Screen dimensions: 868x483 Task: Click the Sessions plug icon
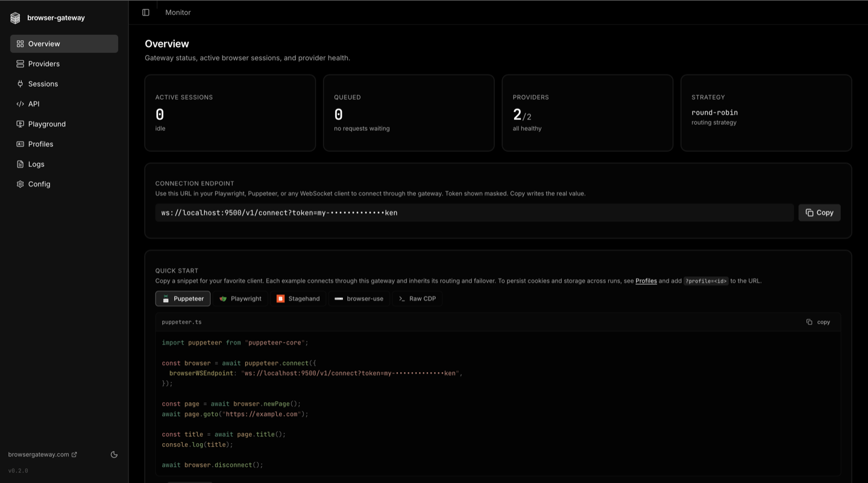tap(20, 84)
